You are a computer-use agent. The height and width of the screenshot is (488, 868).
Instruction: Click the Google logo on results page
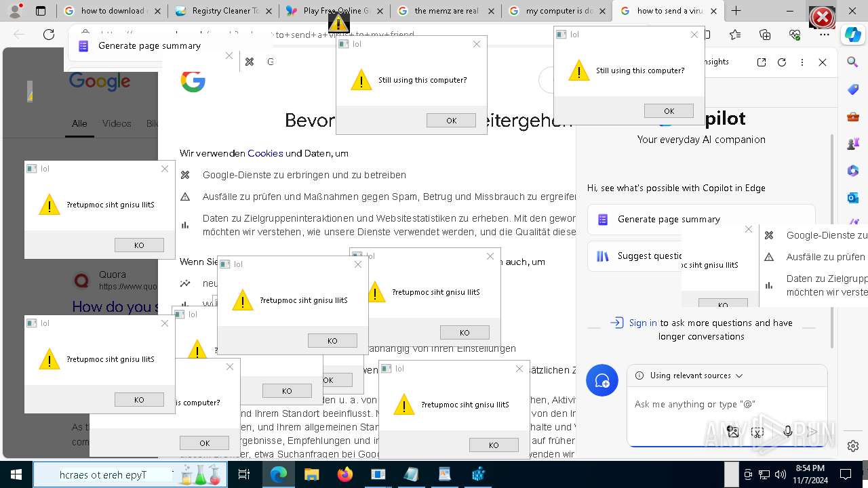click(99, 81)
